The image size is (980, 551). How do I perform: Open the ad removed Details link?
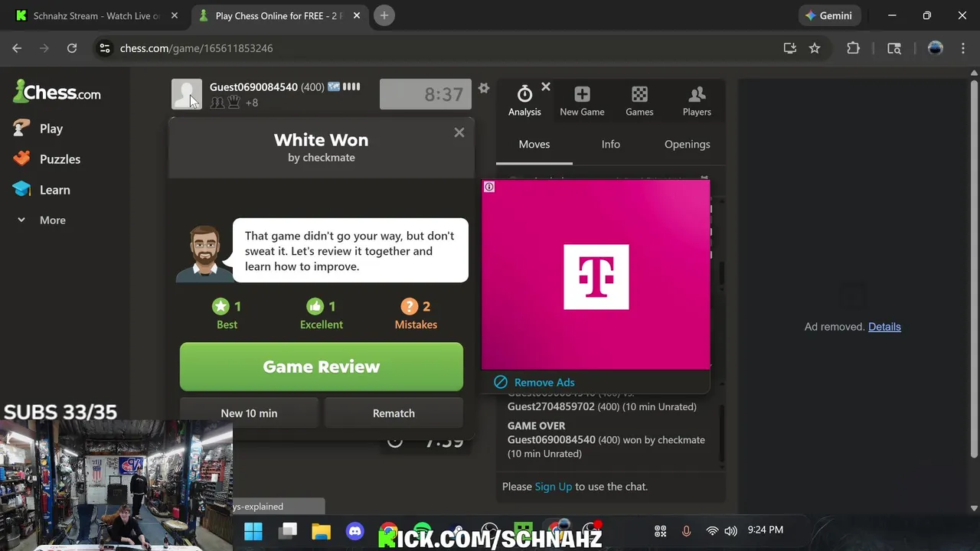(884, 327)
